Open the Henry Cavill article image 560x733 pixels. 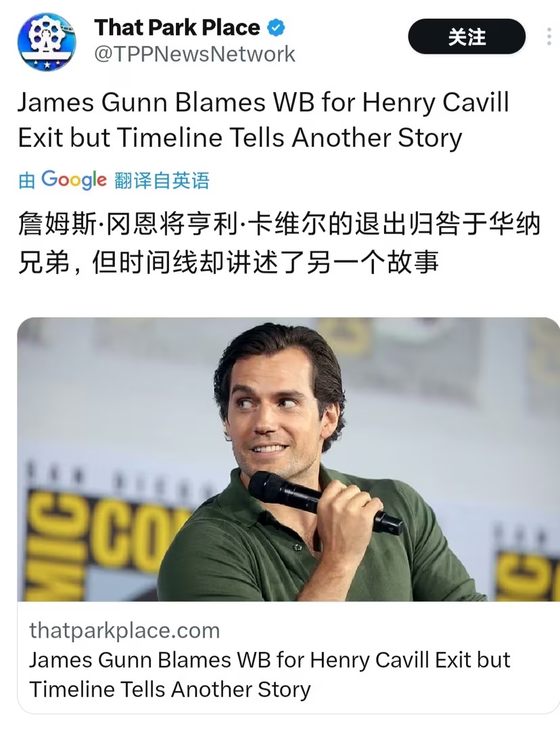tap(288, 460)
